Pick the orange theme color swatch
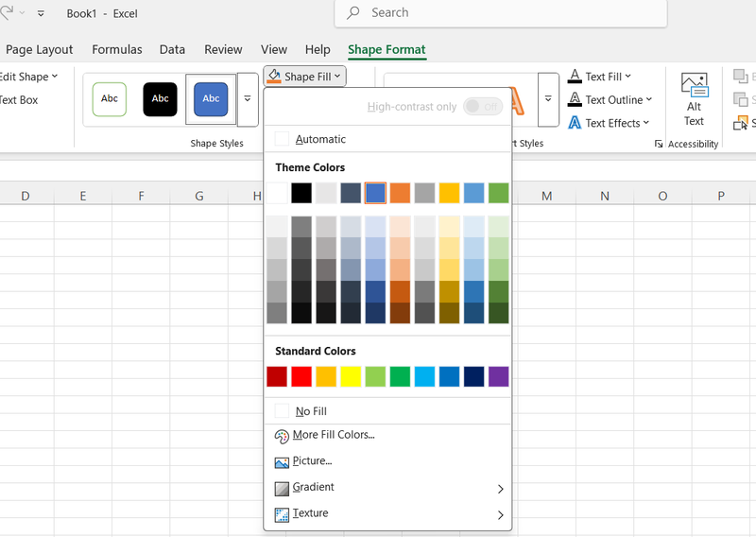 (400, 193)
